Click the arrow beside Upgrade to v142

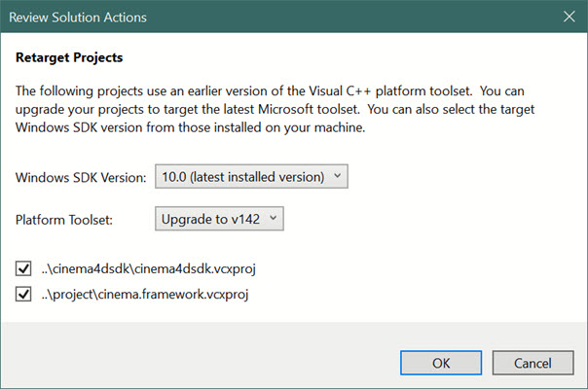tap(274, 219)
